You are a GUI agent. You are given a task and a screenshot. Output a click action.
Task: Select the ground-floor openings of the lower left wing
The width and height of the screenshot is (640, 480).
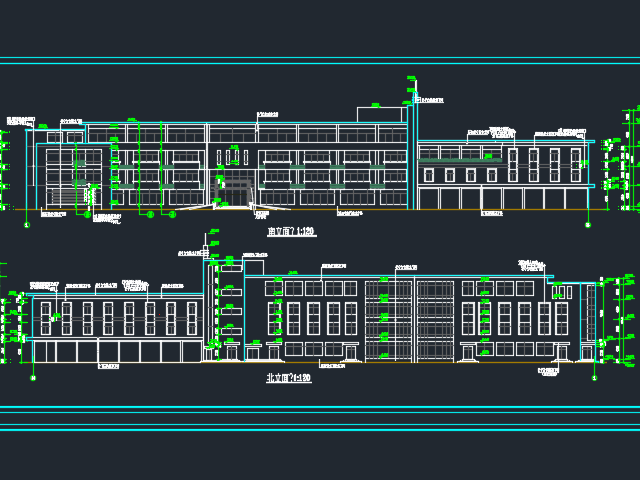(x=118, y=351)
